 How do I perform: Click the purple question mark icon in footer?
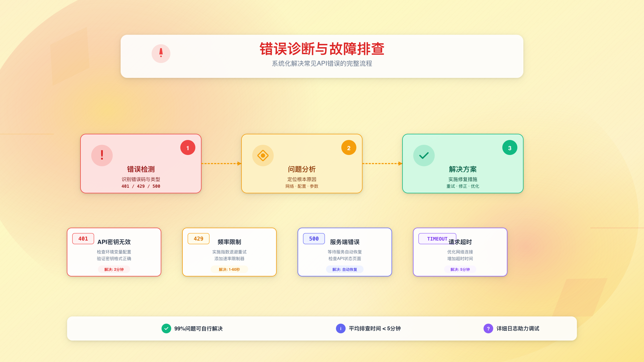488,328
